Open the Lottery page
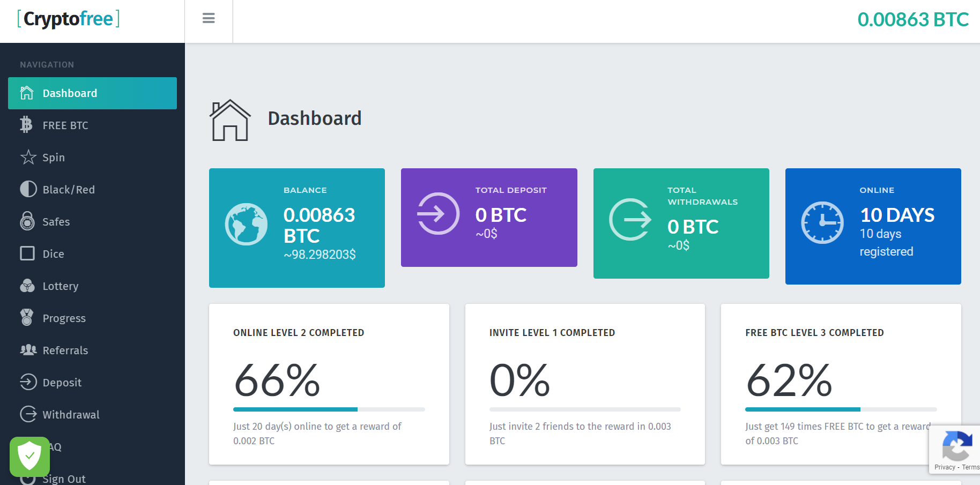Viewport: 980px width, 485px height. (x=60, y=286)
